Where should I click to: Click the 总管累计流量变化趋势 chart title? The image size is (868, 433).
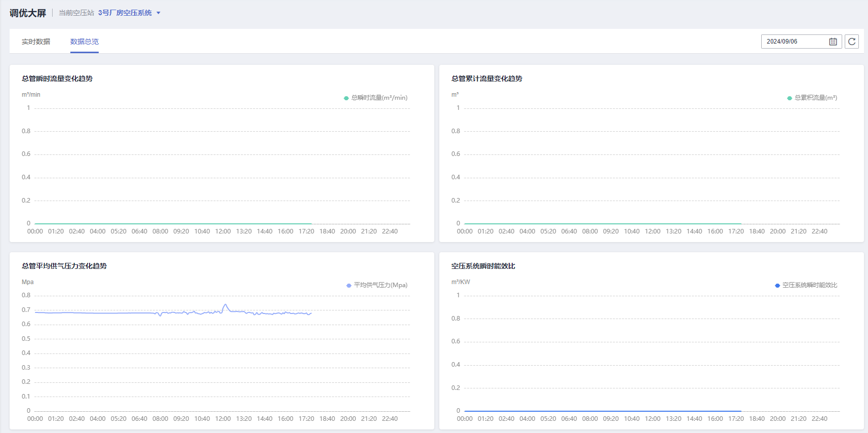click(x=487, y=78)
